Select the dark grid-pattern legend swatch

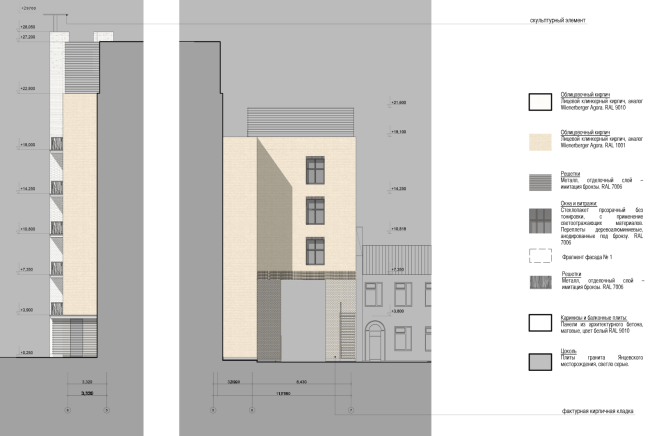click(540, 221)
